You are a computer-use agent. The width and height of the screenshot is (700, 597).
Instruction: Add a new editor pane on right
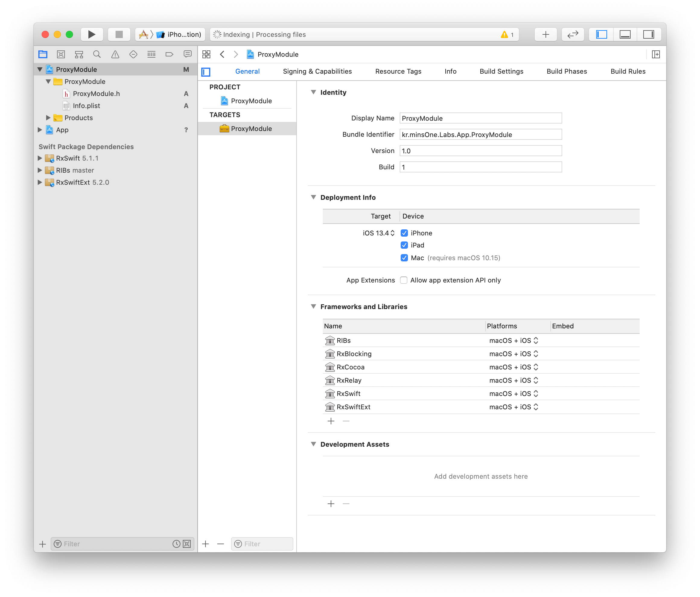point(656,54)
